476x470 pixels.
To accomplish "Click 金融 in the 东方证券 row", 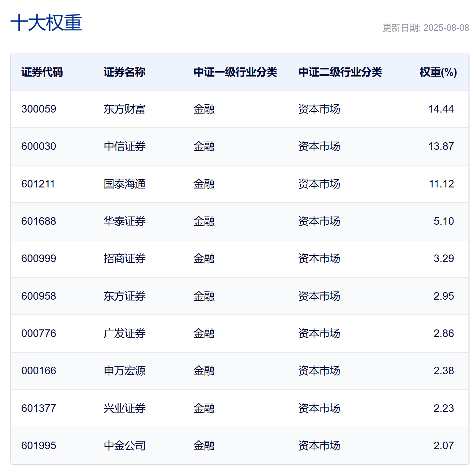I will [x=204, y=296].
